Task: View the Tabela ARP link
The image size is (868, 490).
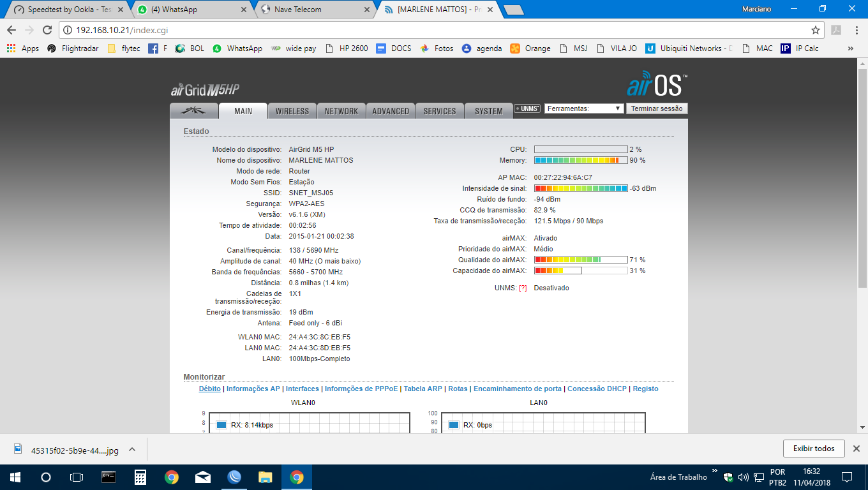Action: tap(423, 389)
